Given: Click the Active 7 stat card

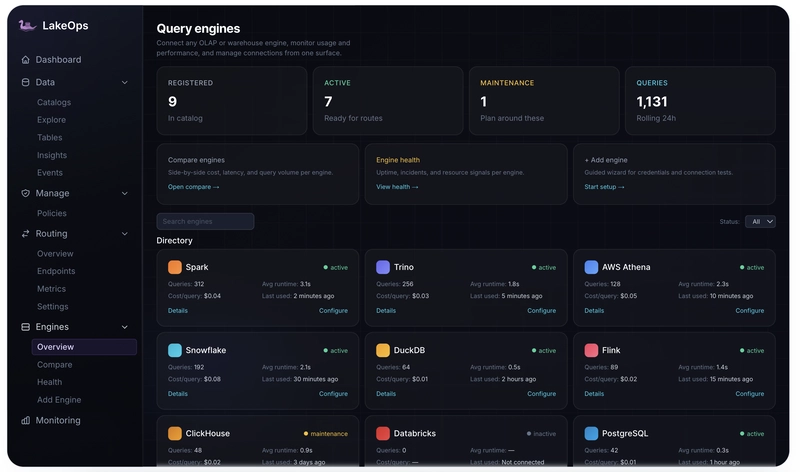Looking at the screenshot, I should point(388,101).
